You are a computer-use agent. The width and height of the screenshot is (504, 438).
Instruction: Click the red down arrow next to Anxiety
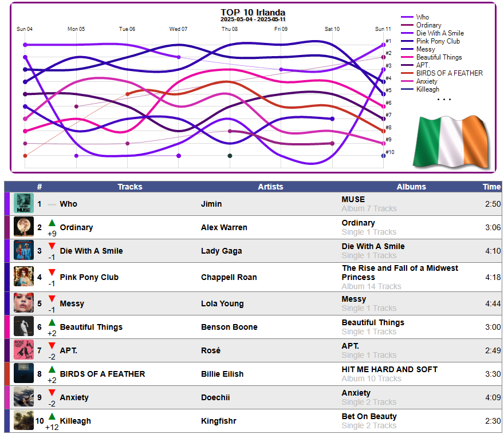tap(52, 393)
